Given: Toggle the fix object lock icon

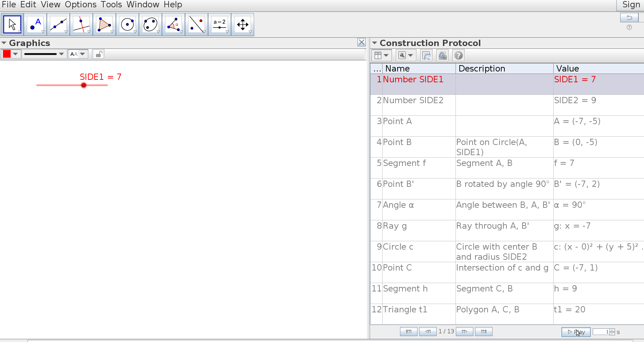Looking at the screenshot, I should (98, 54).
